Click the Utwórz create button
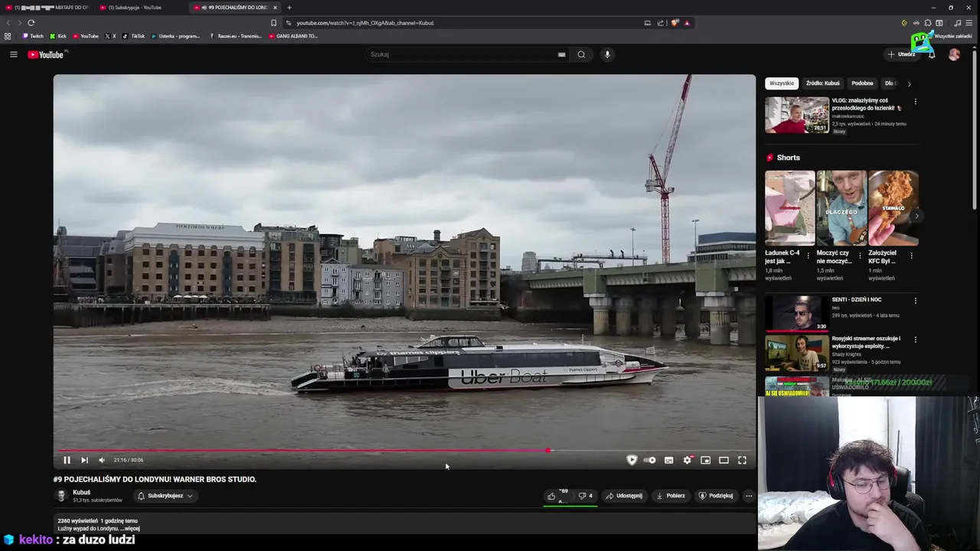The width and height of the screenshot is (980, 551). click(x=902, y=54)
